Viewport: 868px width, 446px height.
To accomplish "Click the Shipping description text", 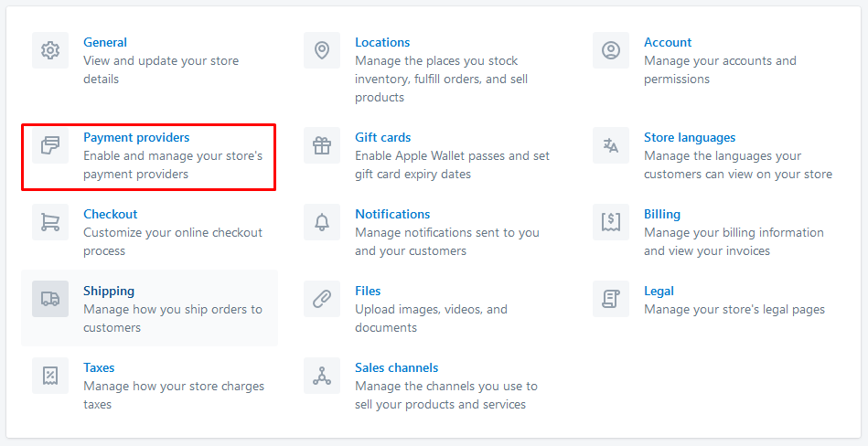I will tap(173, 318).
